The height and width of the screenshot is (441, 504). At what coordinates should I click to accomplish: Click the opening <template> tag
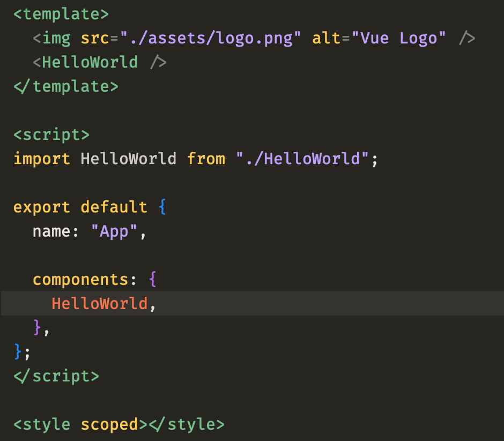[61, 14]
